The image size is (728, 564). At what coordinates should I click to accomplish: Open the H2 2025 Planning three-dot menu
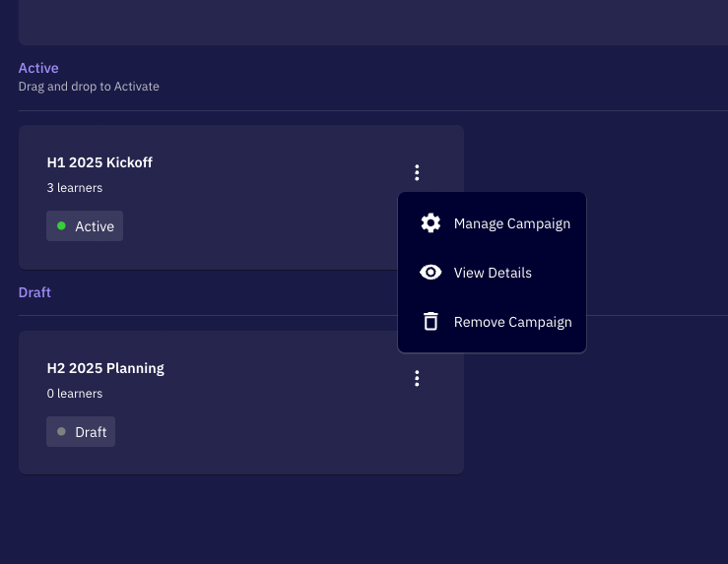(417, 378)
